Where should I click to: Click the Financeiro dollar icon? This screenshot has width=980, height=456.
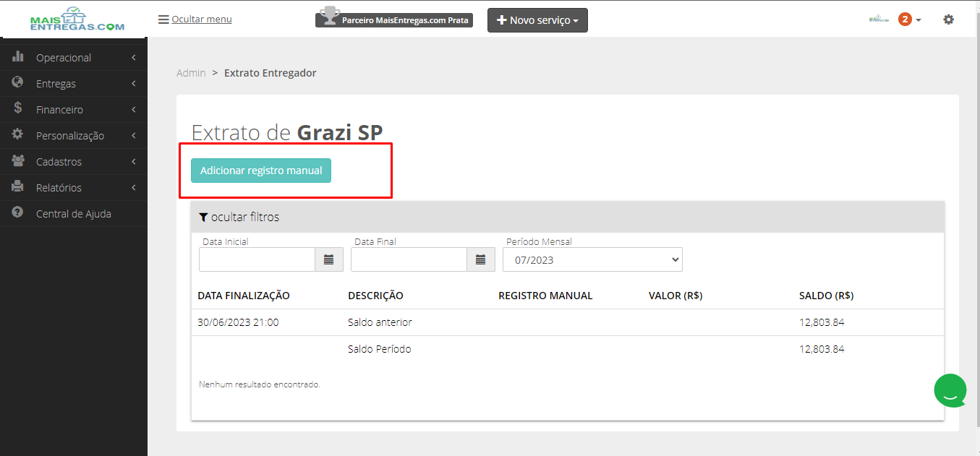pos(18,109)
